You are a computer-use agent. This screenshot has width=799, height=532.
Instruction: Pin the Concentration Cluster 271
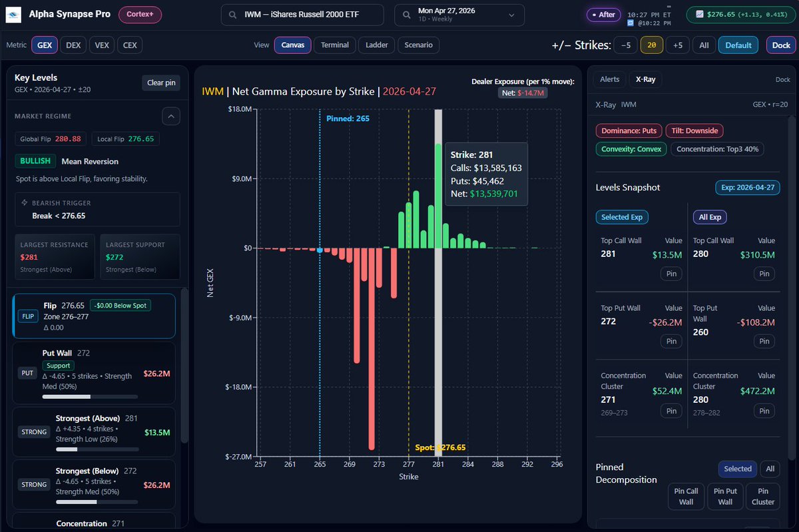click(671, 411)
